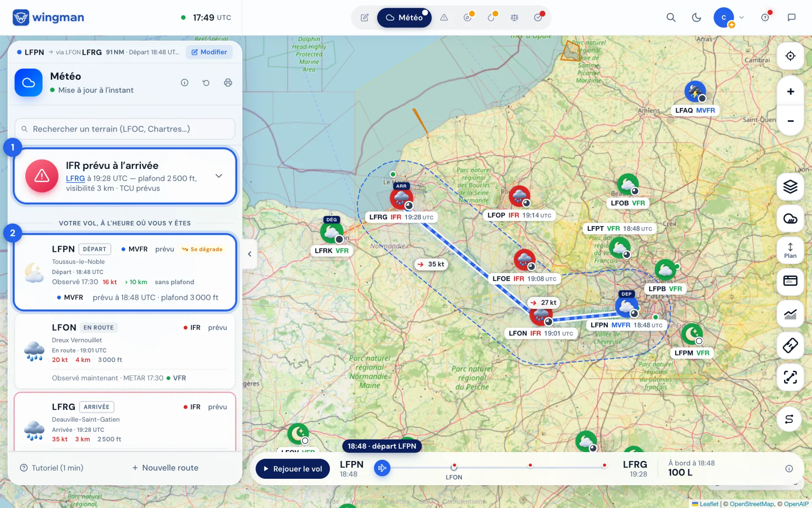Click the S-shaped route icon button

coord(789,419)
